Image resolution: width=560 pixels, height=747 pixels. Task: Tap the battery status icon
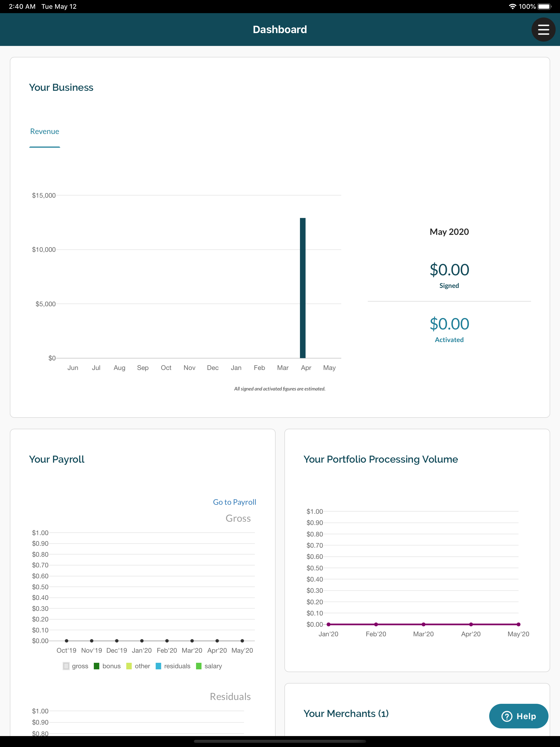click(544, 6)
